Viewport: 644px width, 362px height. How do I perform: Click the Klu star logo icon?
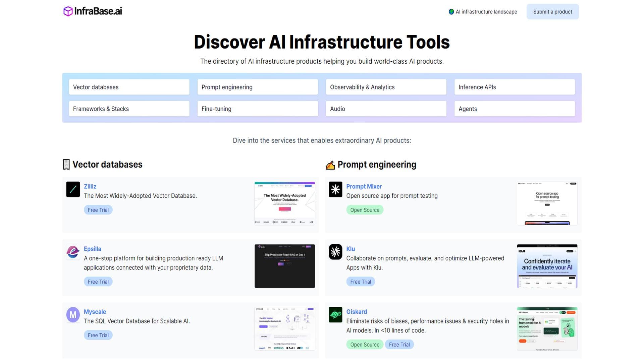point(335,252)
